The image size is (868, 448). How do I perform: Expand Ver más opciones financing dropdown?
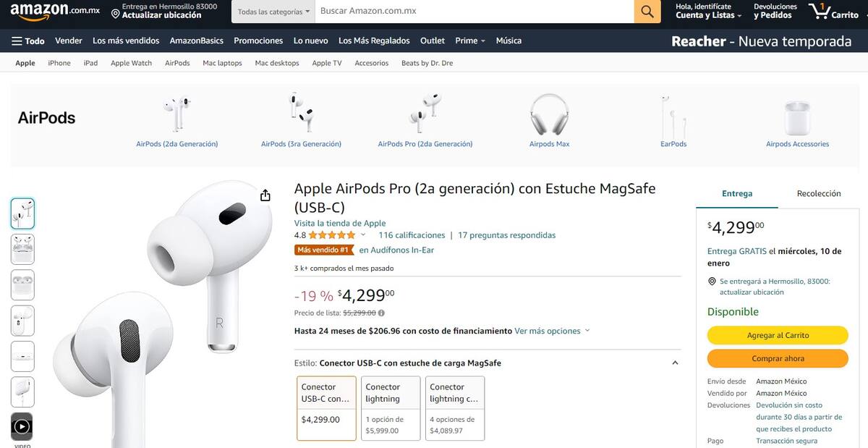click(x=552, y=331)
